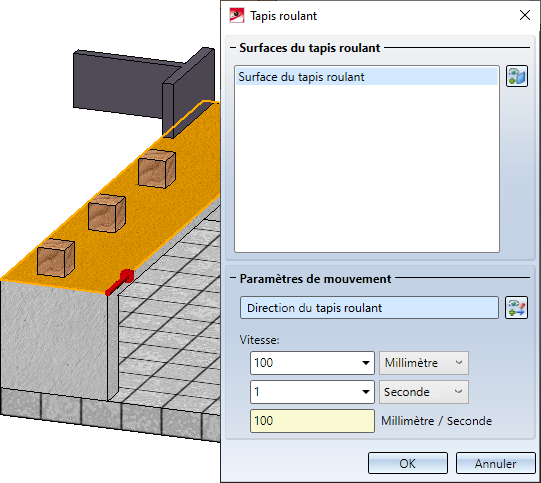Click the dark gray barrier wall in the model
Screen dimensions: 541x483
tap(144, 91)
